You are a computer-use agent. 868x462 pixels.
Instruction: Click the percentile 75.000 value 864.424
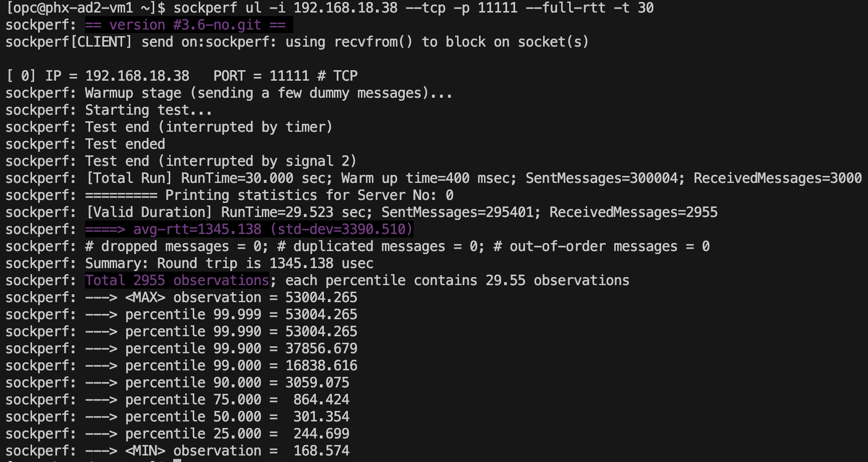point(321,400)
